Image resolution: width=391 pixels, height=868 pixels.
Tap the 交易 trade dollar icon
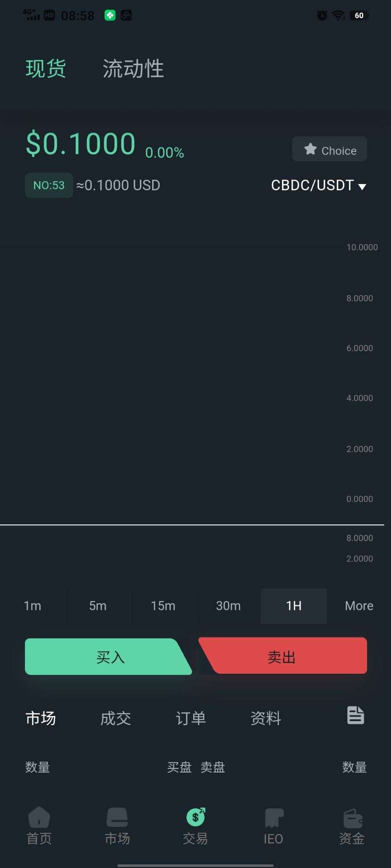pyautogui.click(x=195, y=817)
